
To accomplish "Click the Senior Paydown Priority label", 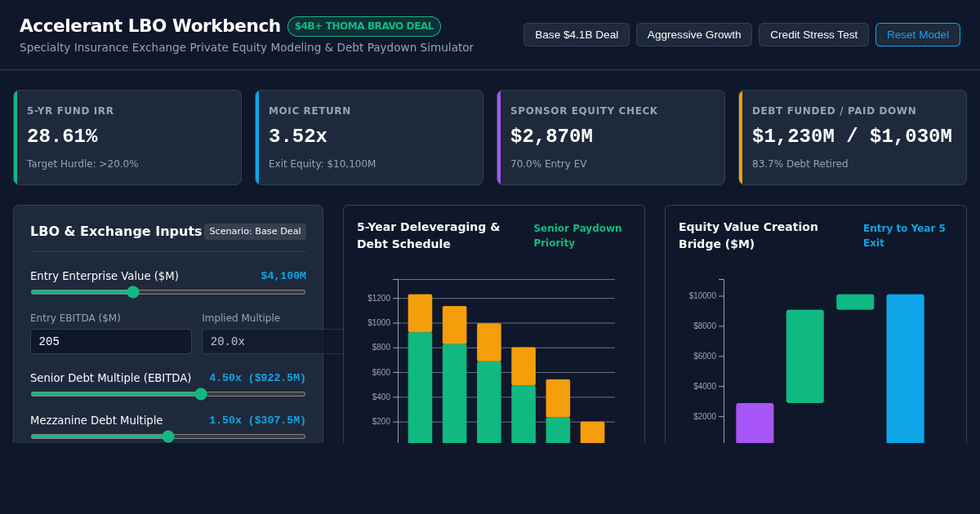I will coord(577,236).
